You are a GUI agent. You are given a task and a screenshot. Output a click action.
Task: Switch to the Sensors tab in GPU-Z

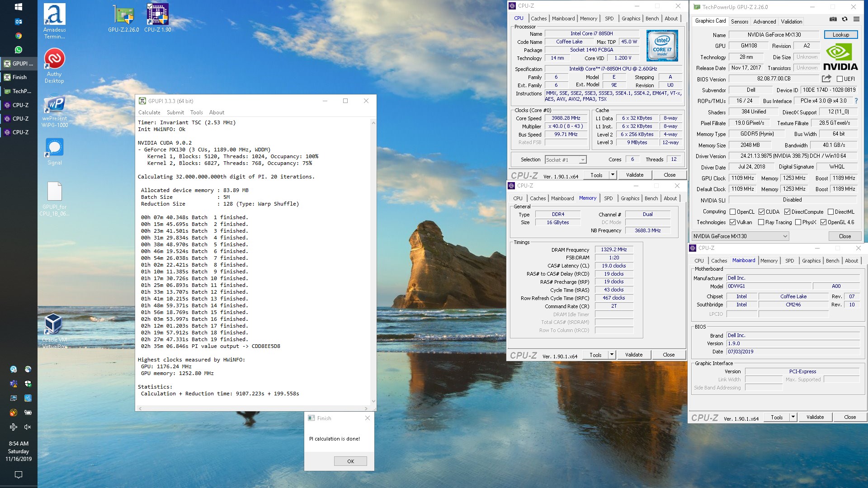[x=740, y=21]
